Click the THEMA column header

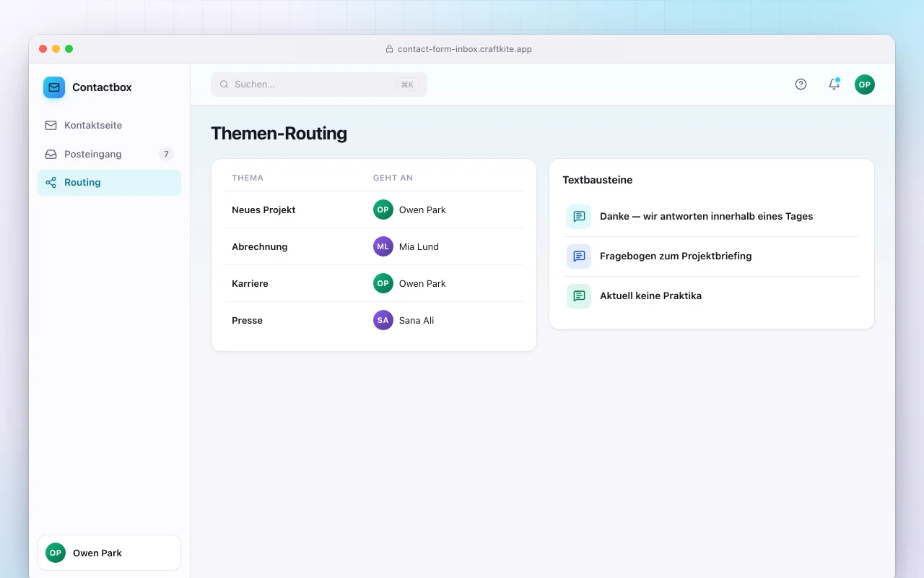coord(248,178)
